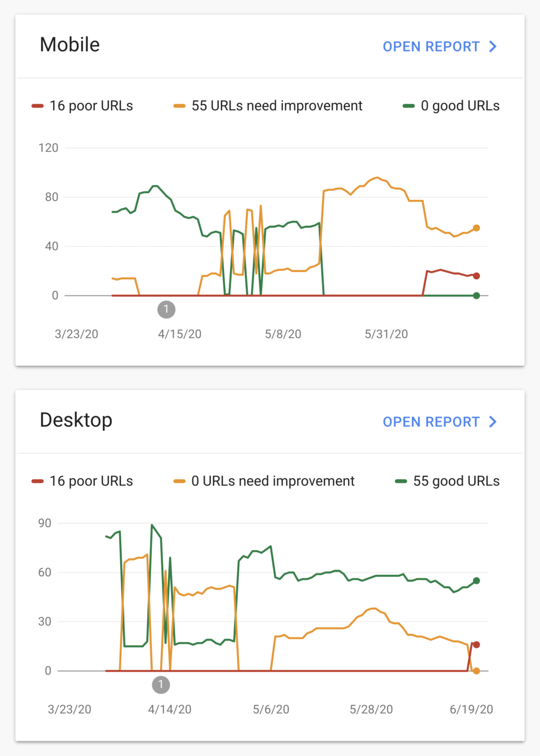Click the chevron arrow beside Mobile's OPEN REPORT
Viewport: 540px width, 756px height.
pos(493,46)
